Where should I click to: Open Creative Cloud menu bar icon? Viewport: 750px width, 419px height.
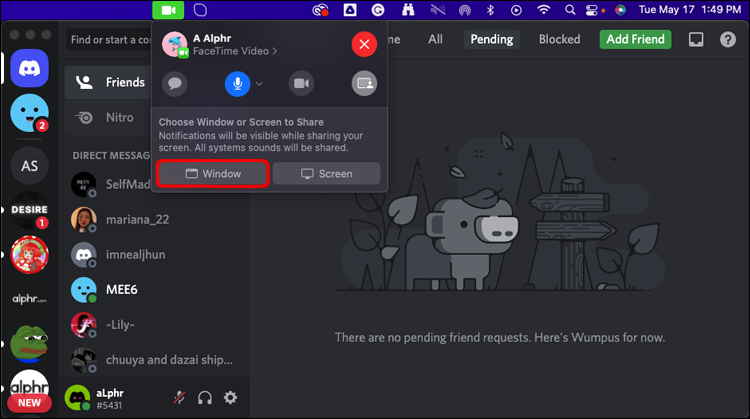320,10
